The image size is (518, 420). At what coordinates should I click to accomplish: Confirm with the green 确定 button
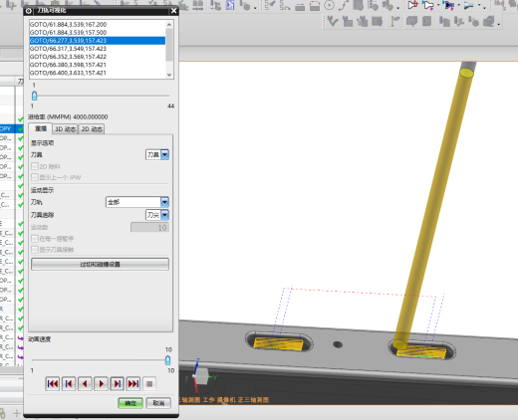pyautogui.click(x=130, y=403)
